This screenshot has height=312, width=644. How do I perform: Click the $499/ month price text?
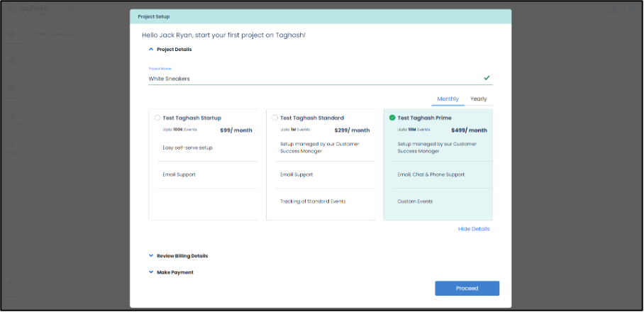pos(469,130)
